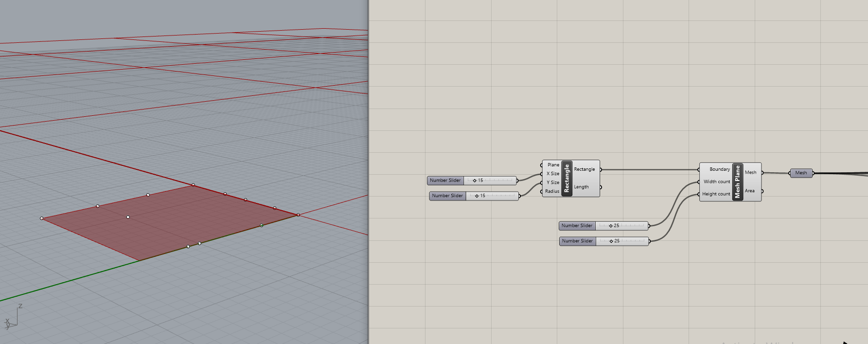The image size is (868, 344).
Task: Click slider handle wired to Width count
Action: point(611,226)
